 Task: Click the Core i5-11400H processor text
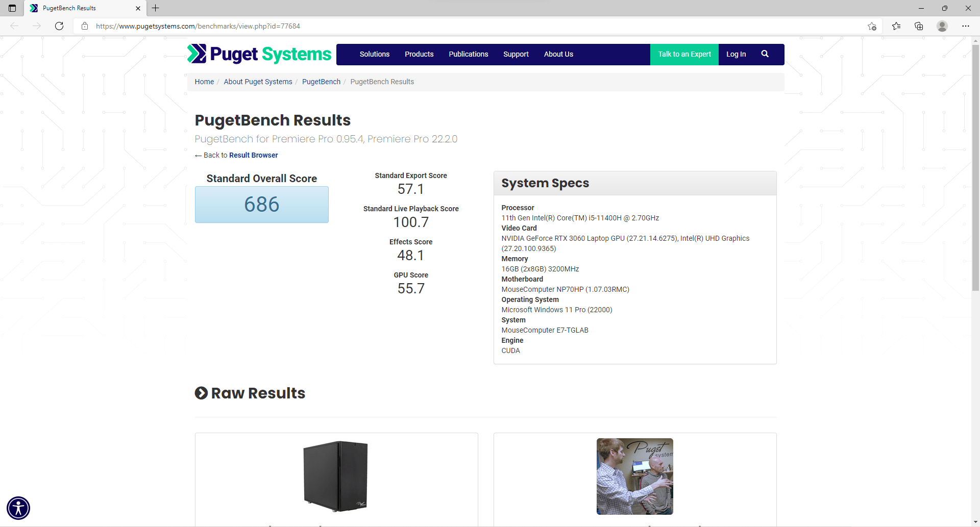[x=580, y=218]
